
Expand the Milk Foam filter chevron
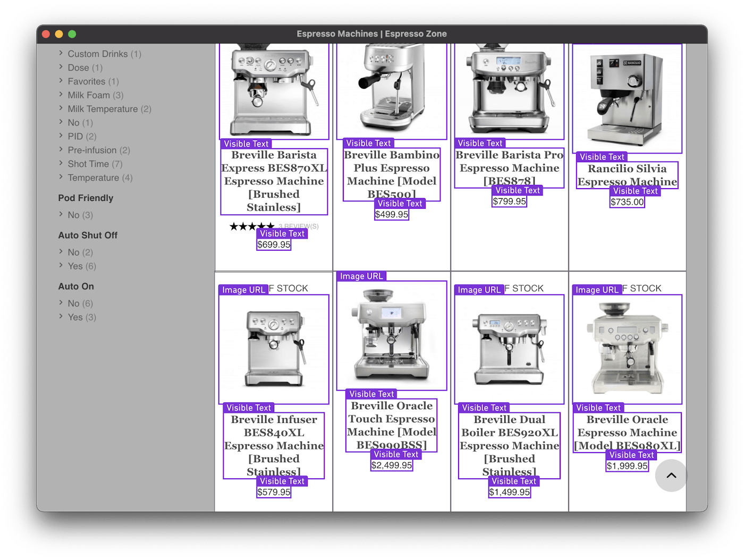pos(61,95)
